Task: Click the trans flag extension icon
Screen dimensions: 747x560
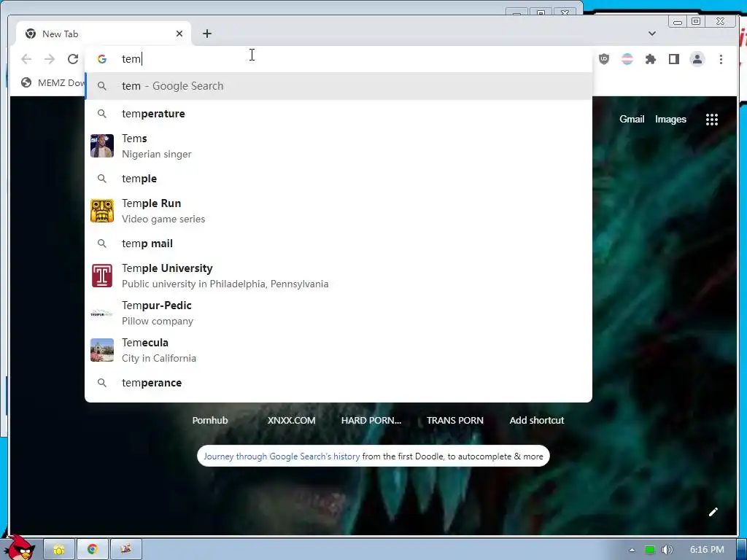Action: click(627, 59)
